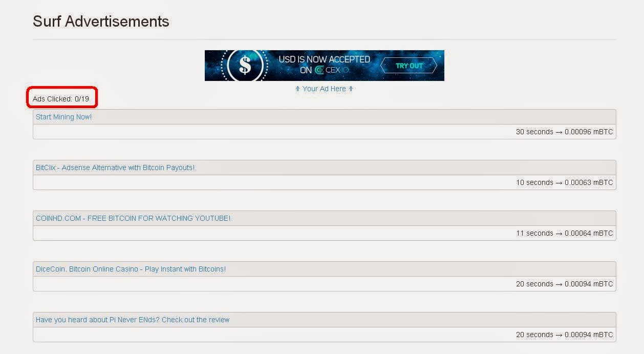Image resolution: width=644 pixels, height=354 pixels.
Task: Open the 'Start Mining Now!' ad link
Action: tap(63, 117)
